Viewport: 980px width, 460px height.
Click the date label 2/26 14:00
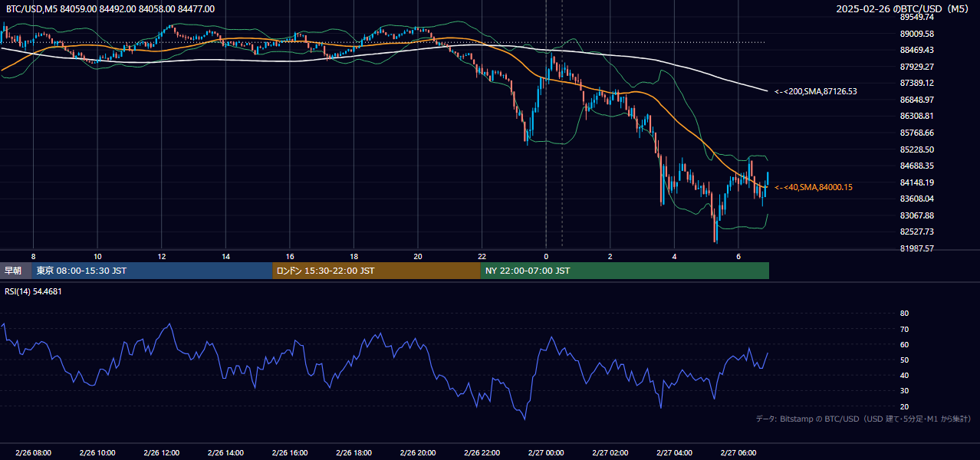(x=225, y=453)
